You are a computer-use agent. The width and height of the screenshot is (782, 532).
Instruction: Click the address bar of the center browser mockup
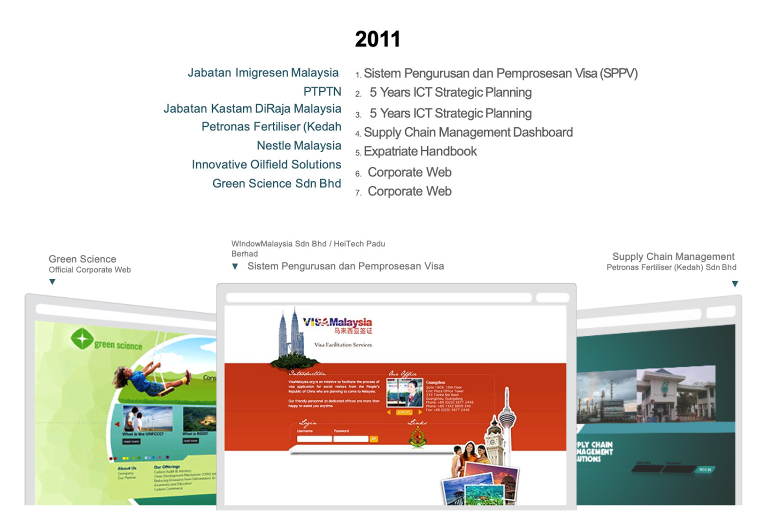(x=379, y=298)
